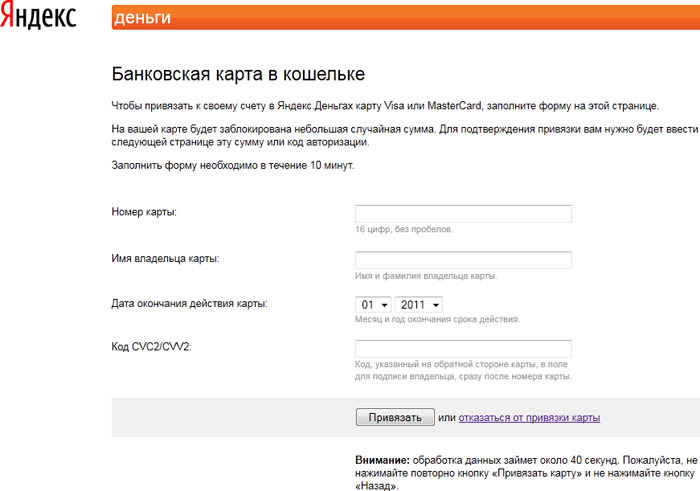
Task: Select the CVC2/CVV2 code input field
Action: pyautogui.click(x=463, y=349)
